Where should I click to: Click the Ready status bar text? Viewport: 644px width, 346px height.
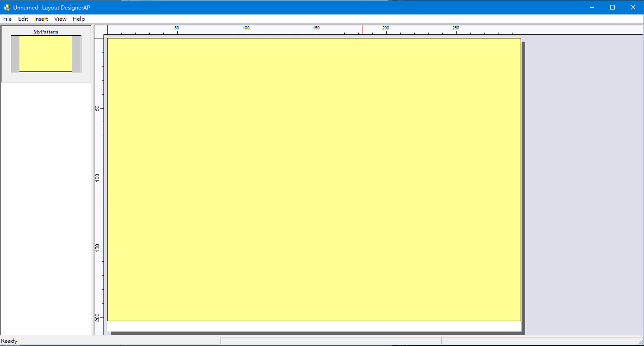9,341
